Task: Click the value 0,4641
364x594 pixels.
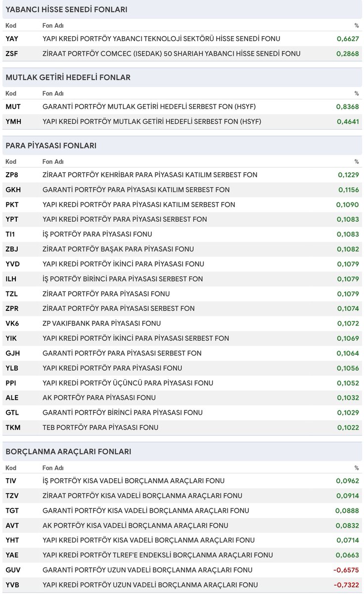Action: (x=348, y=122)
